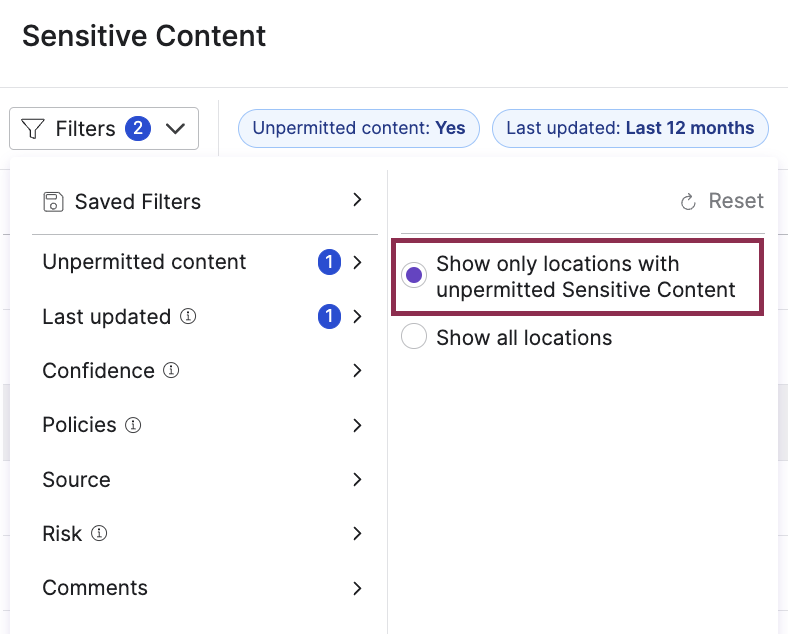This screenshot has width=788, height=634.
Task: Open the Source filter category
Action: (x=205, y=479)
